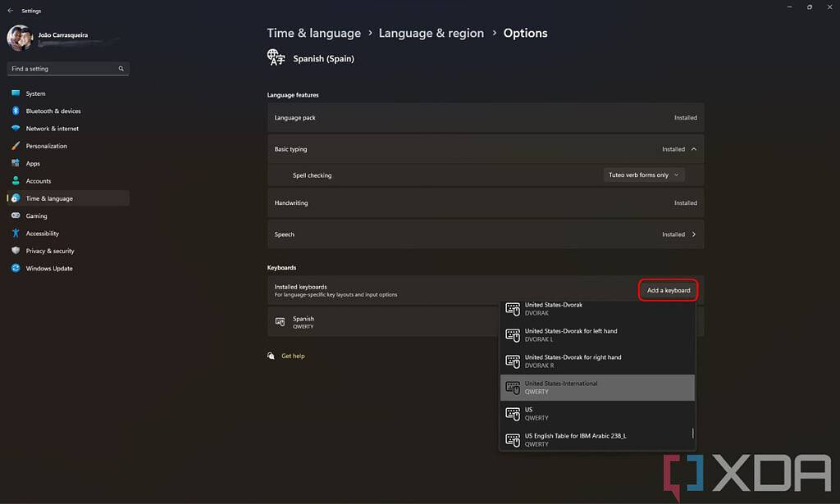The height and width of the screenshot is (504, 840).
Task: Click the Handwriting row
Action: coord(486,202)
